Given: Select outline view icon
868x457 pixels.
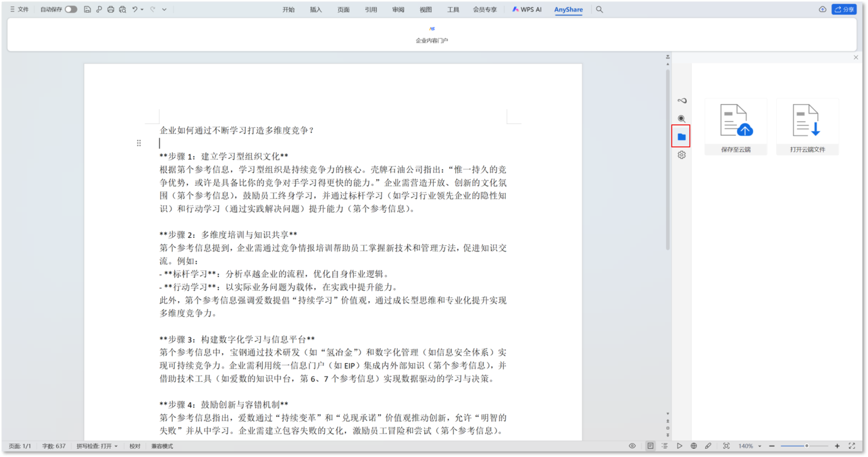Looking at the screenshot, I should tap(665, 446).
